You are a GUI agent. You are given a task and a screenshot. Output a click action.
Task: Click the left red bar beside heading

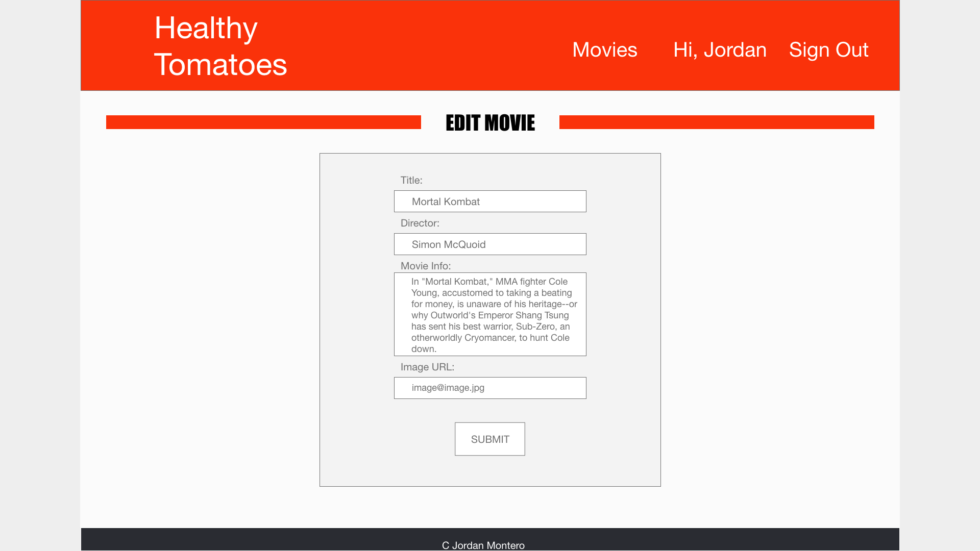[x=263, y=122]
